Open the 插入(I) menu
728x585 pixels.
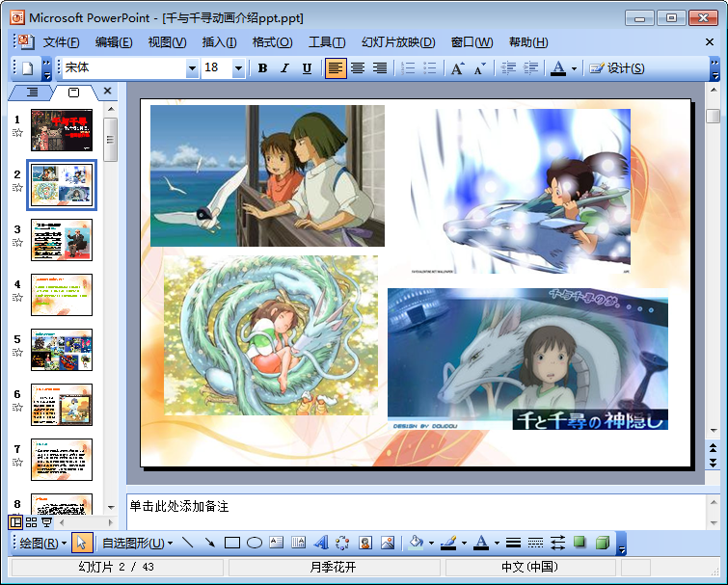(220, 42)
